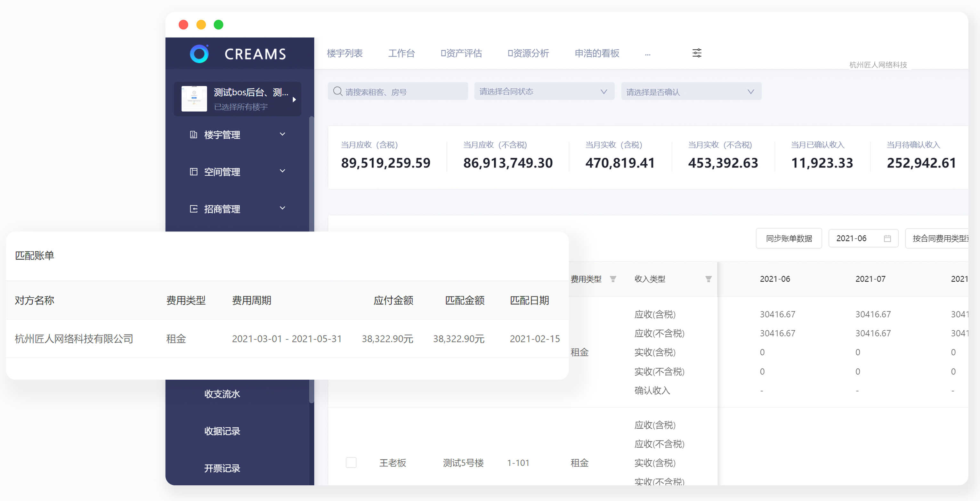Click room number 1-101

coord(518,463)
